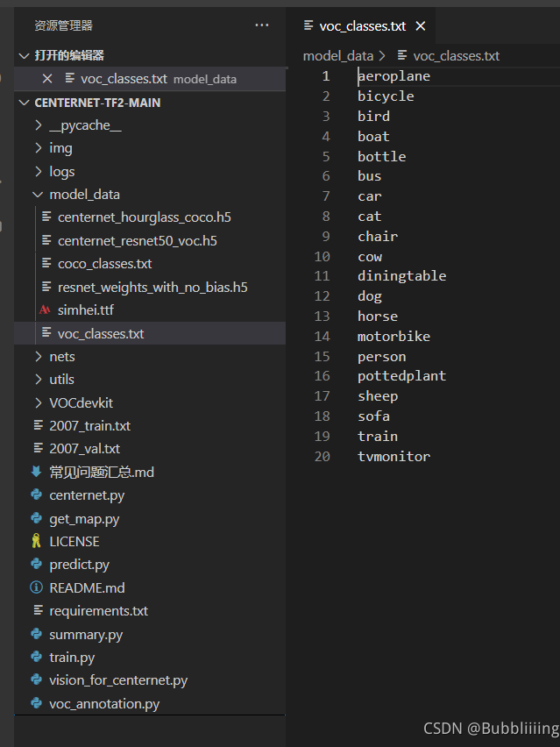Click the text 'sofa' on line 18
Screen dimensions: 560x747
[374, 416]
